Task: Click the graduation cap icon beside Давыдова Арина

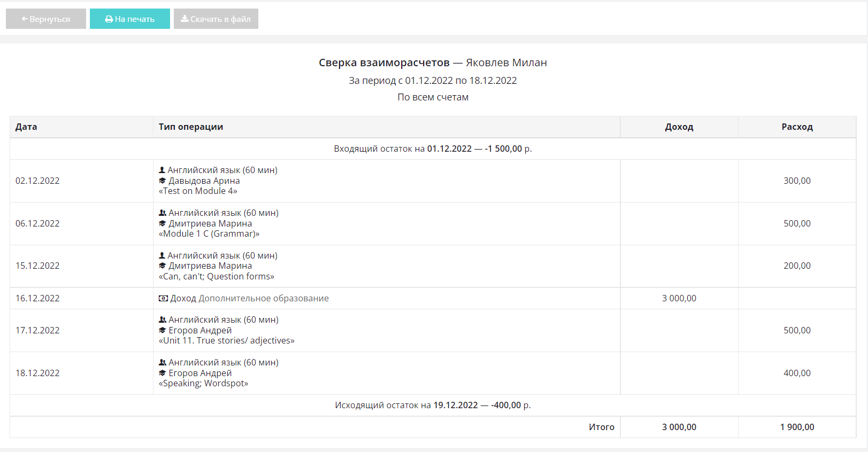Action: tap(163, 181)
